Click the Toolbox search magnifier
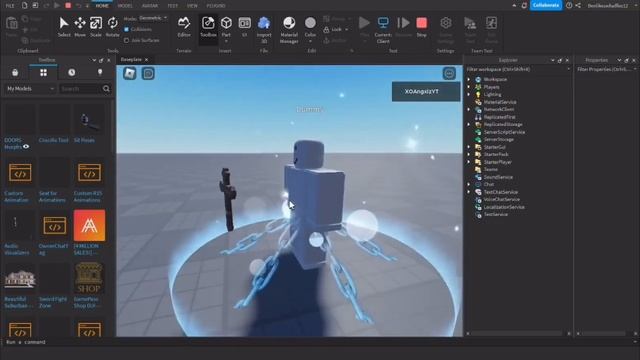Image resolution: width=640 pixels, height=360 pixels. click(x=106, y=89)
